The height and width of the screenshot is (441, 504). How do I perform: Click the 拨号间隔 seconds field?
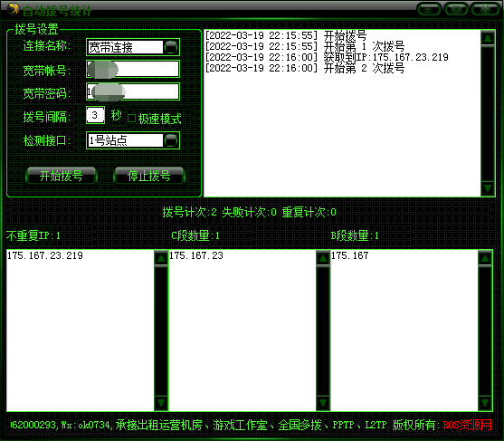point(95,115)
